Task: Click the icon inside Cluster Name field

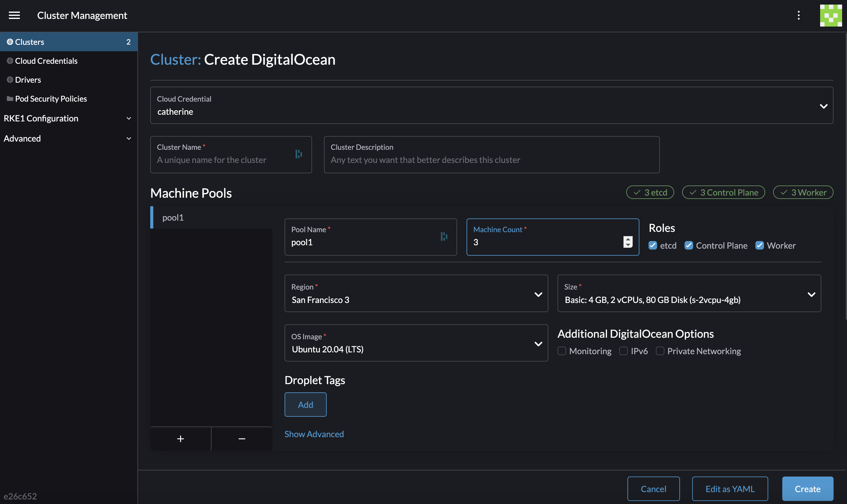Action: coord(298,154)
